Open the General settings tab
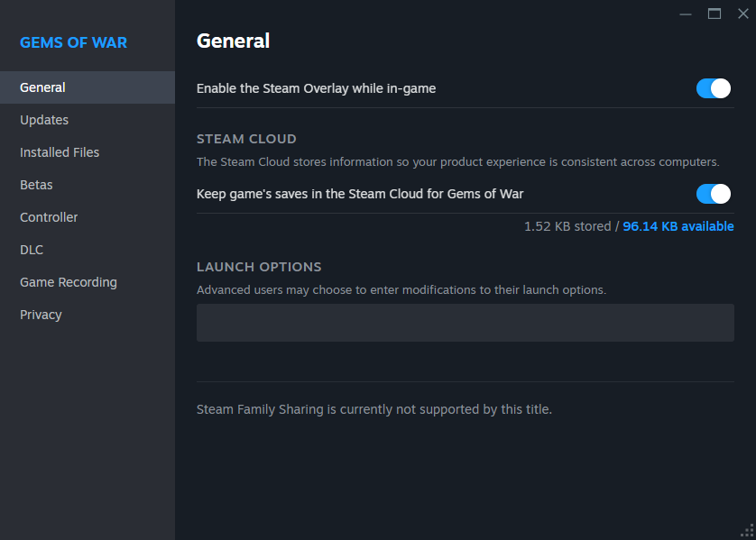Viewport: 756px width, 540px height. 88,87
